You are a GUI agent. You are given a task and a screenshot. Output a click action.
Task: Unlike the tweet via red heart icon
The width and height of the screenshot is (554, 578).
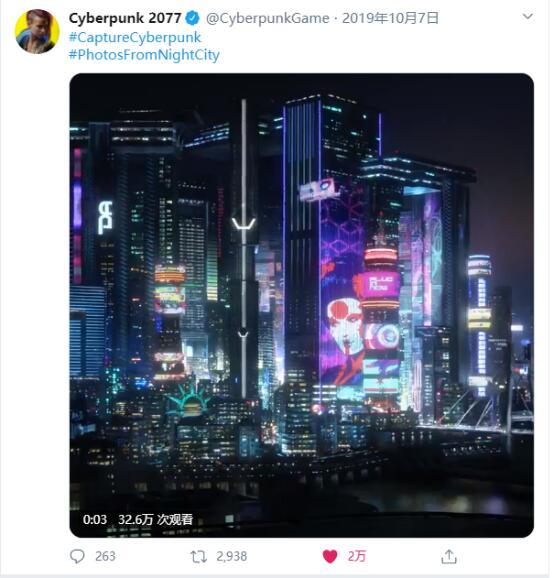click(x=330, y=556)
